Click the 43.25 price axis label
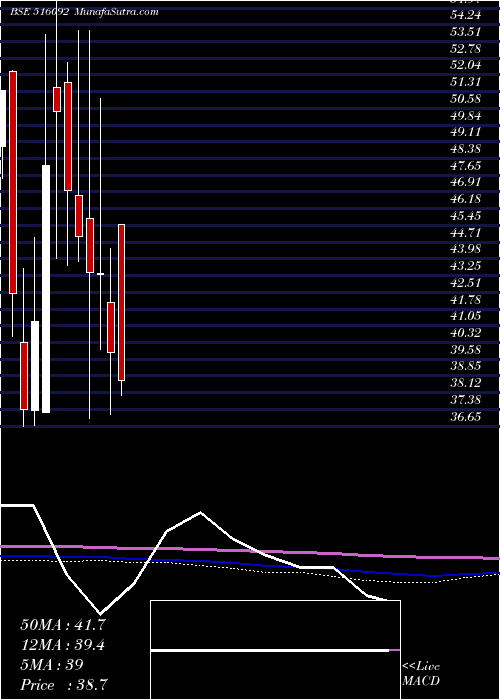 click(466, 266)
